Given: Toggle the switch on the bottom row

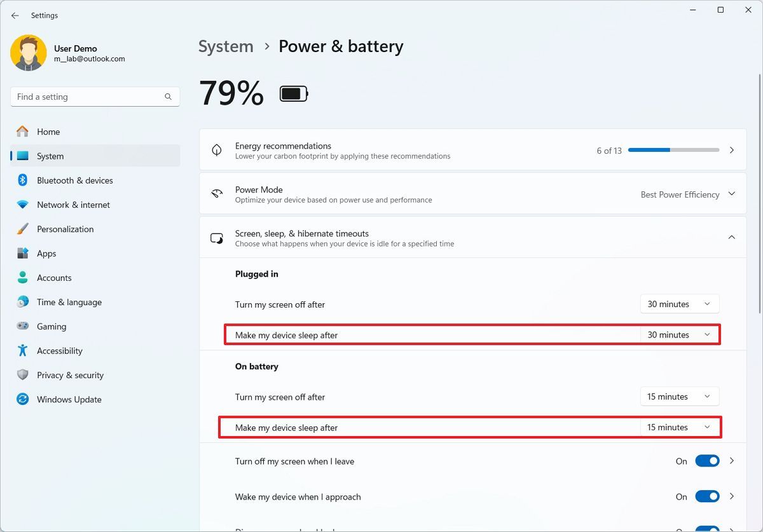Looking at the screenshot, I should 707,529.
